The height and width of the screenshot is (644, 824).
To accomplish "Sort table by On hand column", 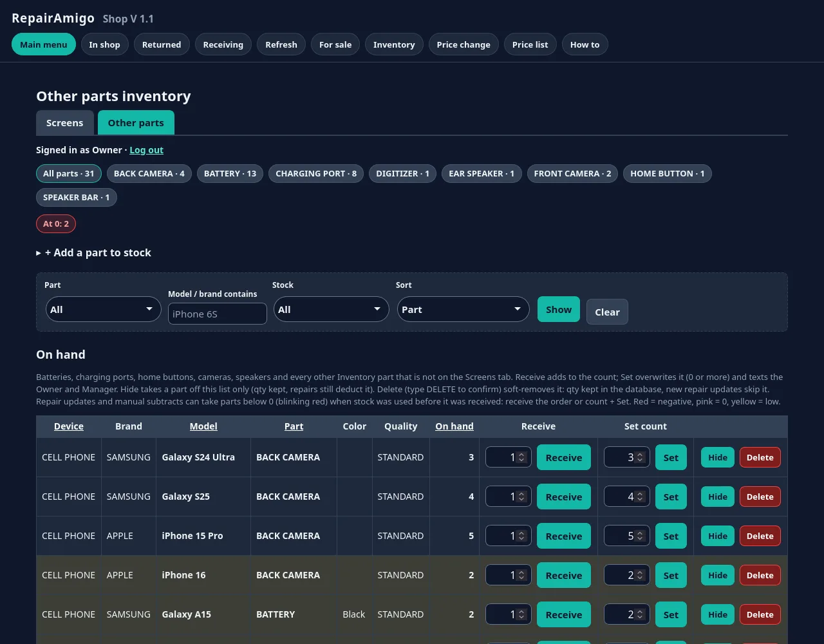I will click(x=454, y=426).
